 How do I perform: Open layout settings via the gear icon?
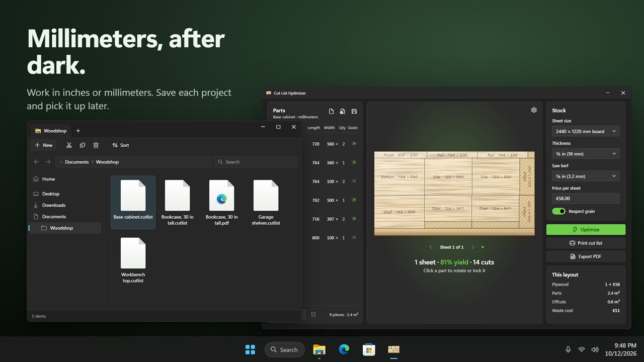(534, 110)
